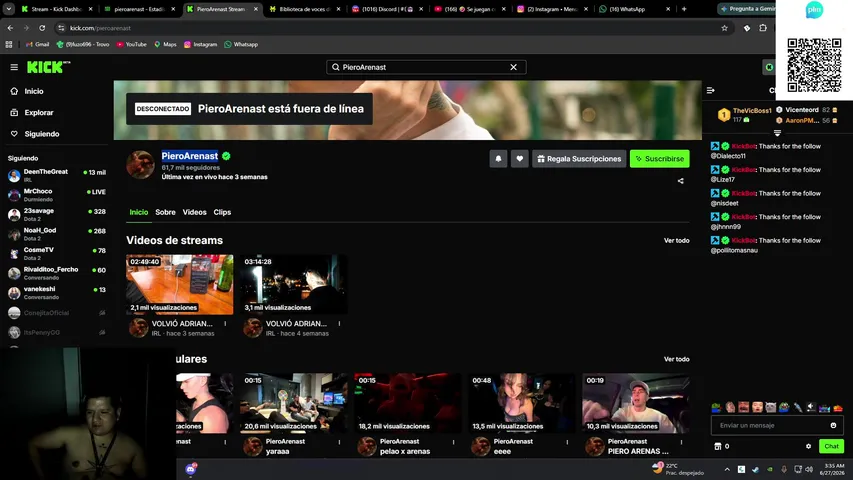Open the extensions puzzle icon
The width and height of the screenshot is (853, 480).
(763, 28)
